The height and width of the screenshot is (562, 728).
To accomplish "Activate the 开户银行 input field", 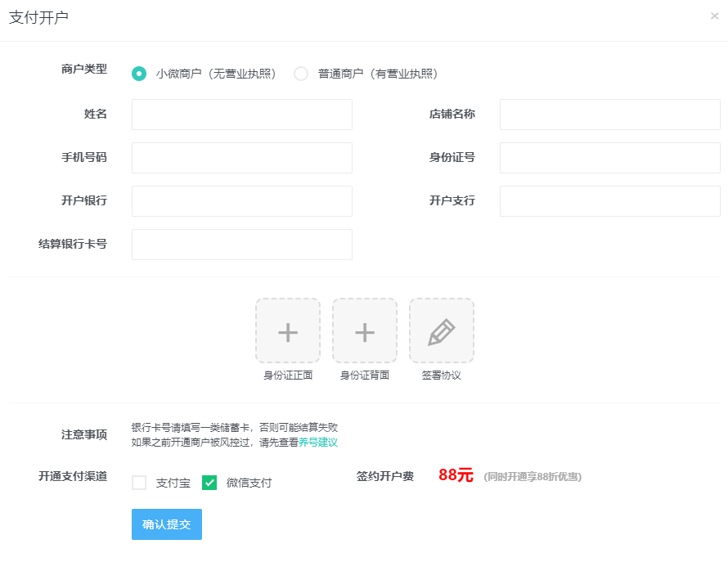I will tap(241, 200).
